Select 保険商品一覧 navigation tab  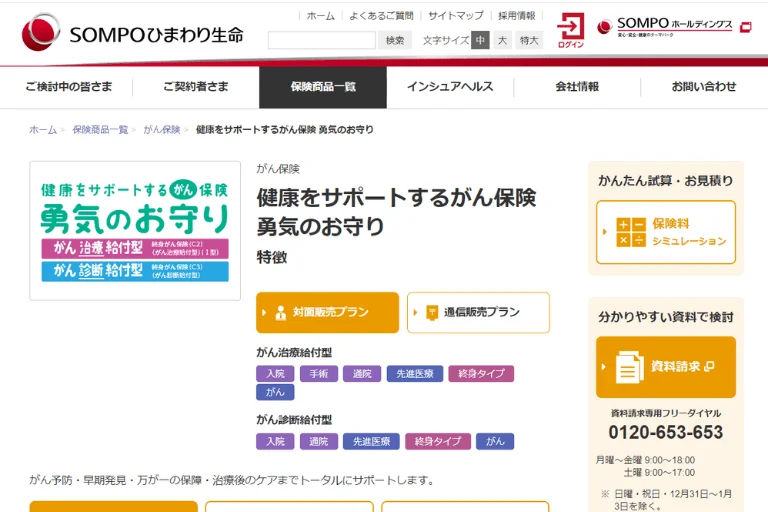point(323,87)
